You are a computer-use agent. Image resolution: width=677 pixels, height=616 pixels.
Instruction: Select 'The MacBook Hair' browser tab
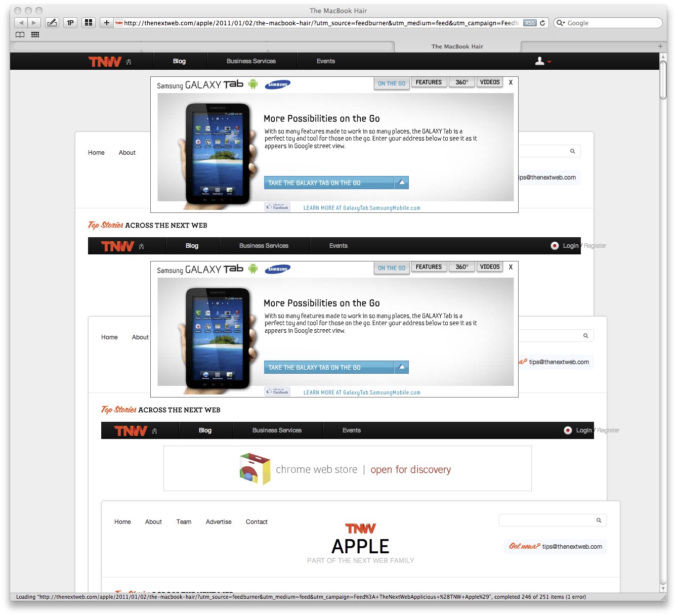click(457, 47)
